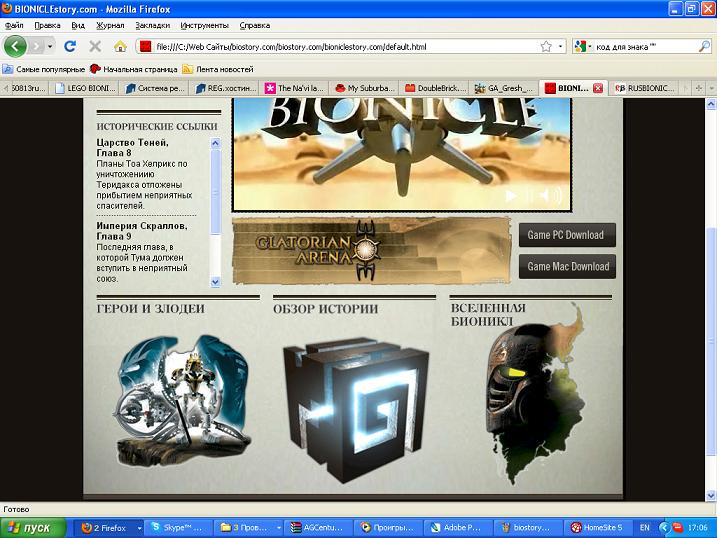717x538 pixels.
Task: Switch to the DoubleBrick... tab
Action: [435, 88]
